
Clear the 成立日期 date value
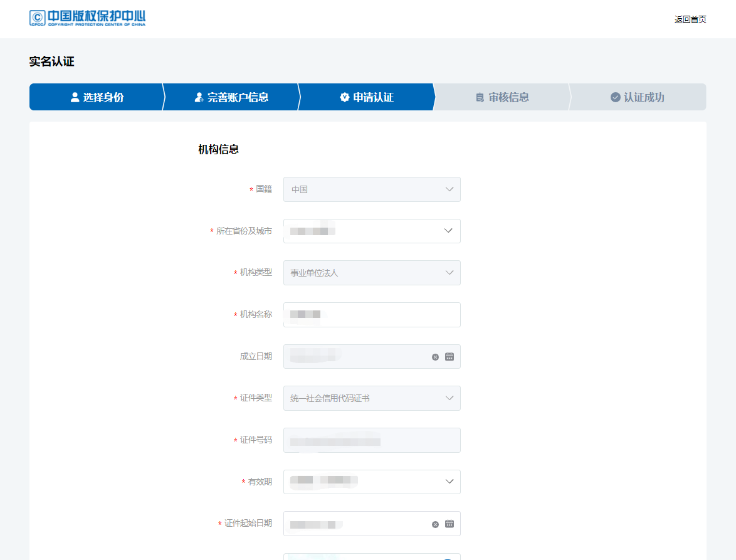[x=435, y=357]
